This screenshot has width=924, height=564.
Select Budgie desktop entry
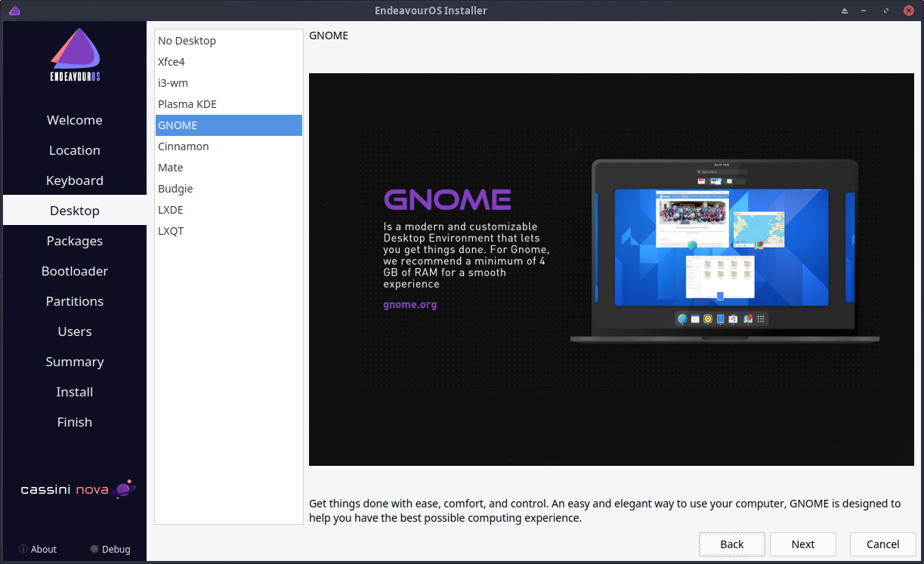(175, 189)
